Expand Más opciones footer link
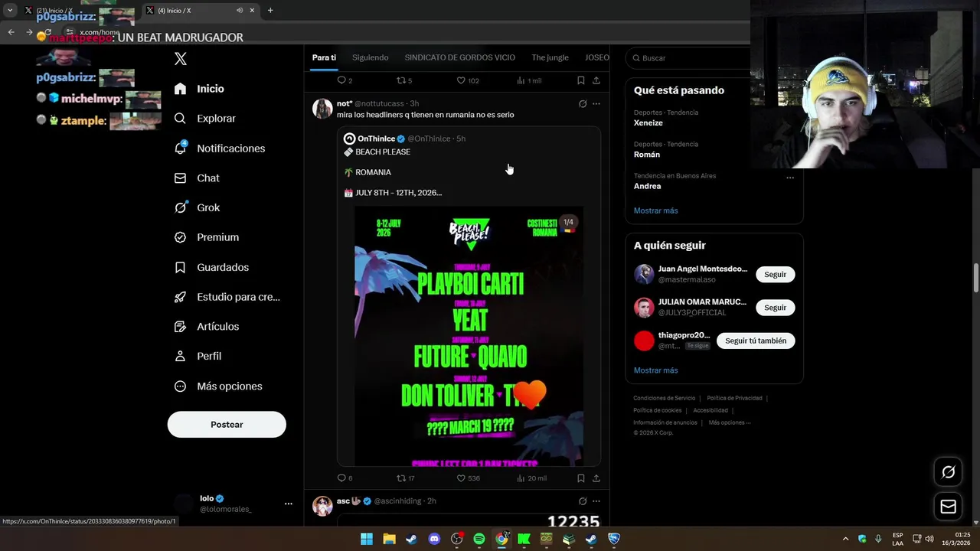Image resolution: width=980 pixels, height=551 pixels. pos(730,422)
